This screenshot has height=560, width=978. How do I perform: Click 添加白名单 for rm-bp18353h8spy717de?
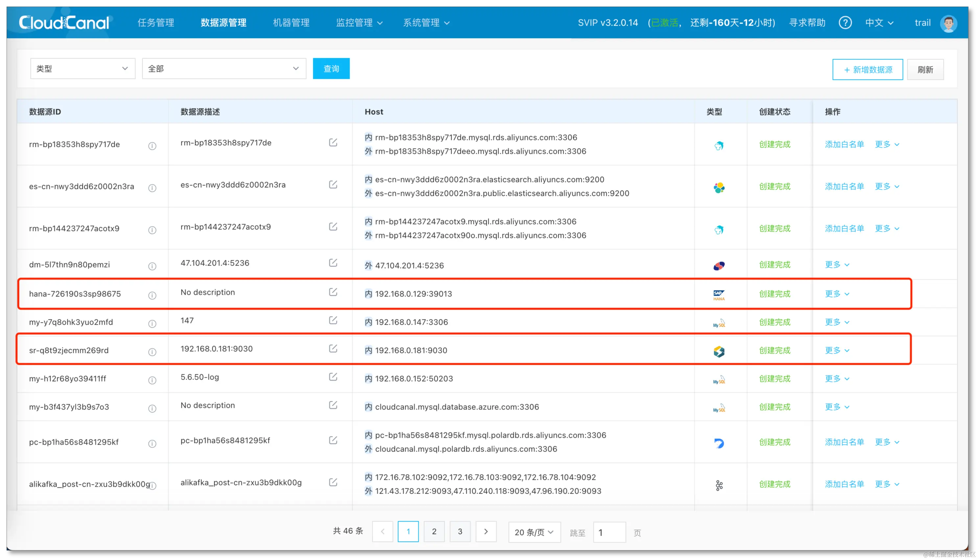(844, 145)
